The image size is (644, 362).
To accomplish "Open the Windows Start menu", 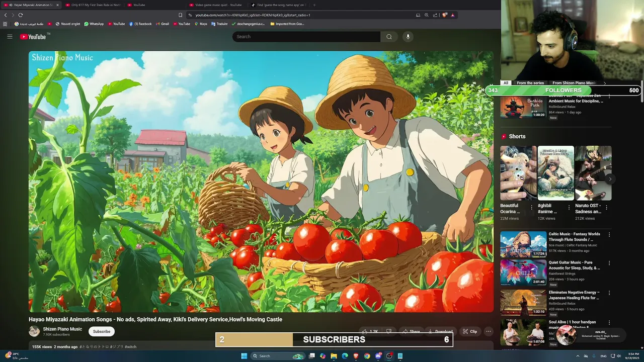I will click(x=244, y=356).
